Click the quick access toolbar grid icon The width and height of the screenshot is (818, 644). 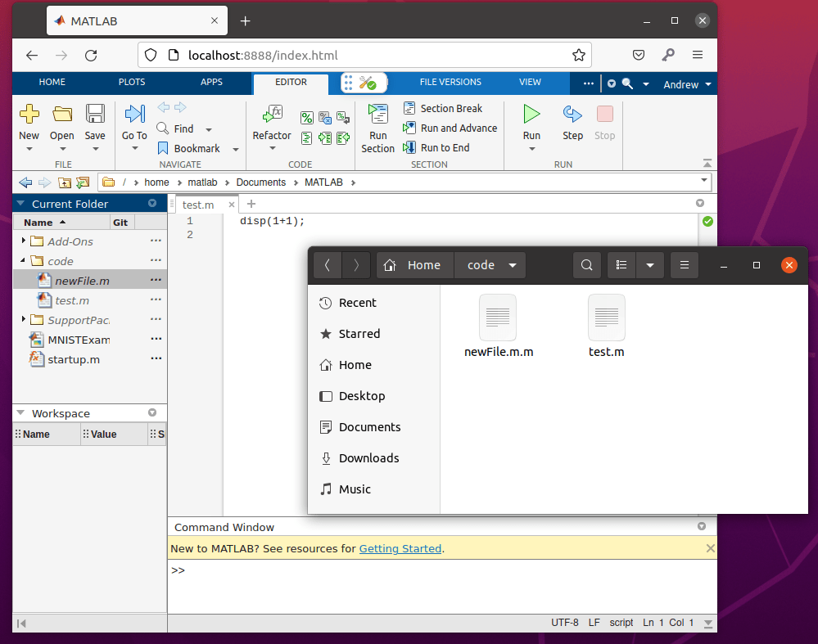click(x=349, y=83)
